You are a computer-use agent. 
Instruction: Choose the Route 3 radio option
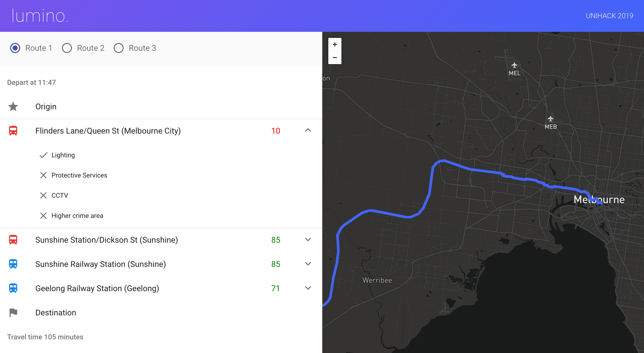pyautogui.click(x=119, y=48)
